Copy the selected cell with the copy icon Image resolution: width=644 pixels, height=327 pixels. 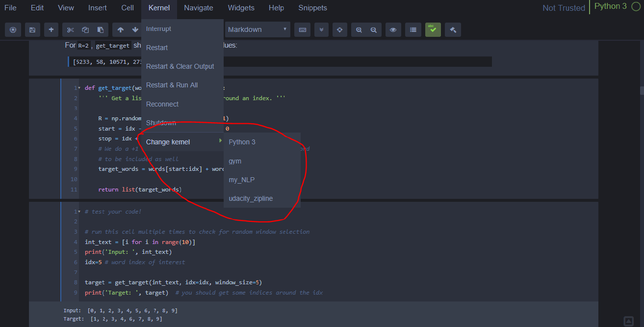[x=85, y=29]
